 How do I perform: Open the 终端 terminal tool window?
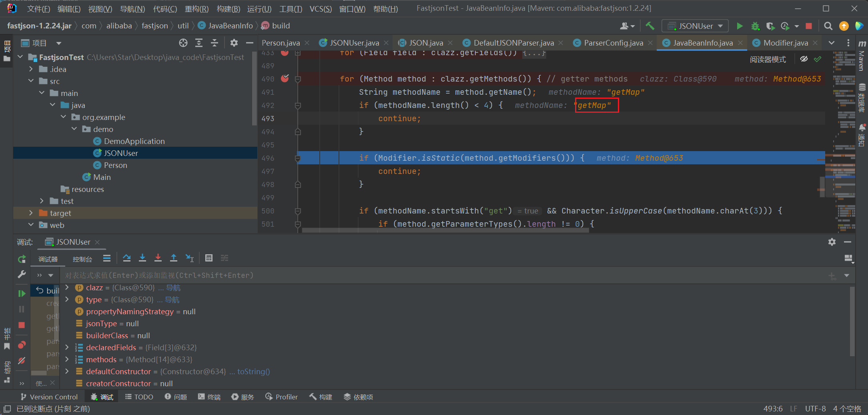tap(209, 397)
